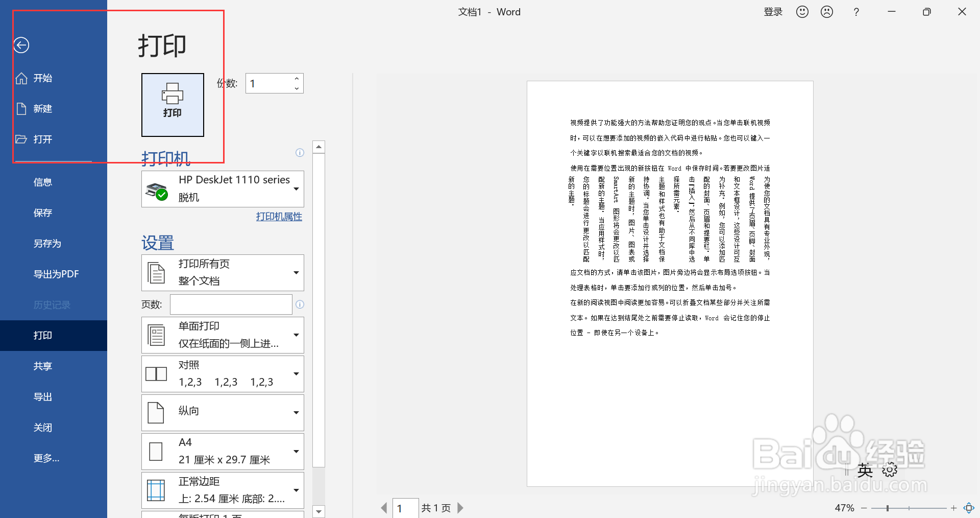Expand the 正常边距 margins dropdown

(x=223, y=490)
